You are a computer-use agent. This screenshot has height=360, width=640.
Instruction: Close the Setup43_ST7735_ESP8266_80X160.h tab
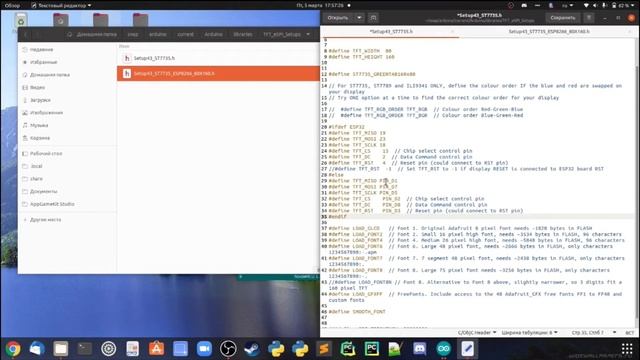[x=630, y=31]
